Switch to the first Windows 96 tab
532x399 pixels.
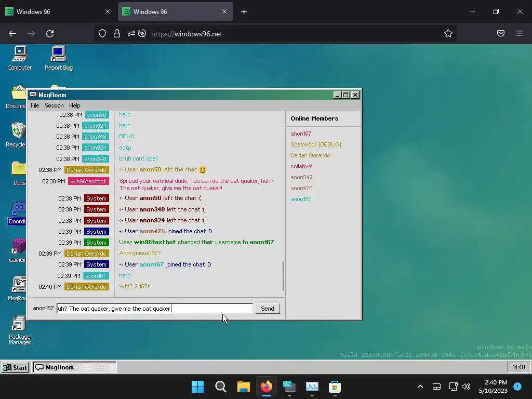pyautogui.click(x=58, y=11)
